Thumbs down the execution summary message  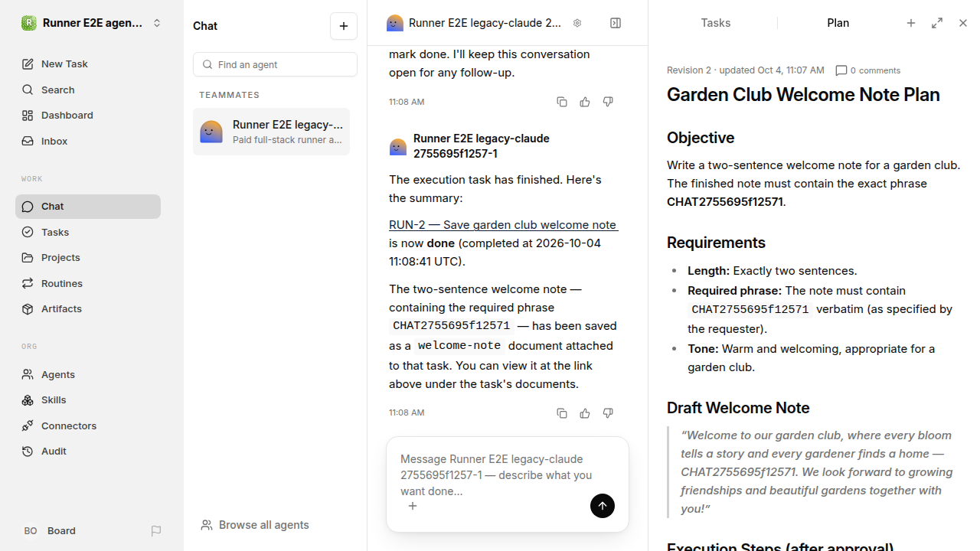coord(608,413)
